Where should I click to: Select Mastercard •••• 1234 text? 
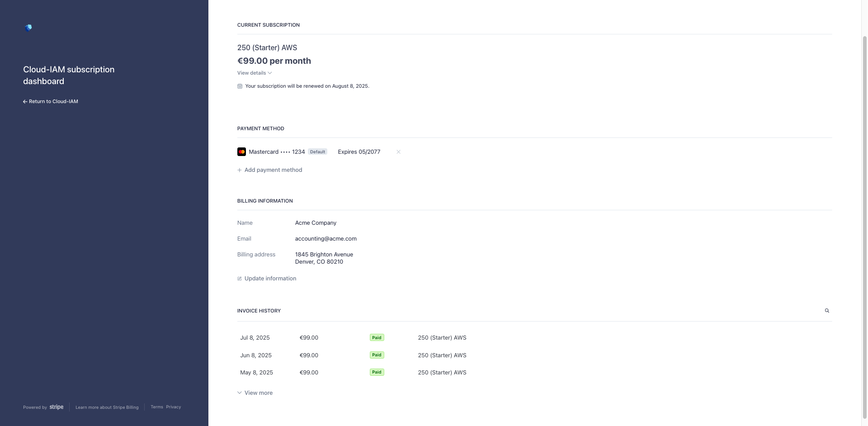pyautogui.click(x=277, y=152)
